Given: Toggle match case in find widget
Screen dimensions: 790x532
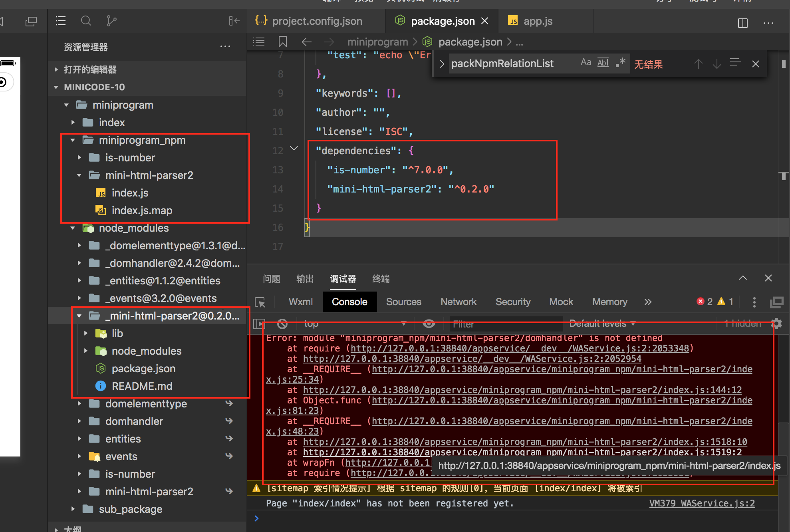Looking at the screenshot, I should [x=586, y=63].
